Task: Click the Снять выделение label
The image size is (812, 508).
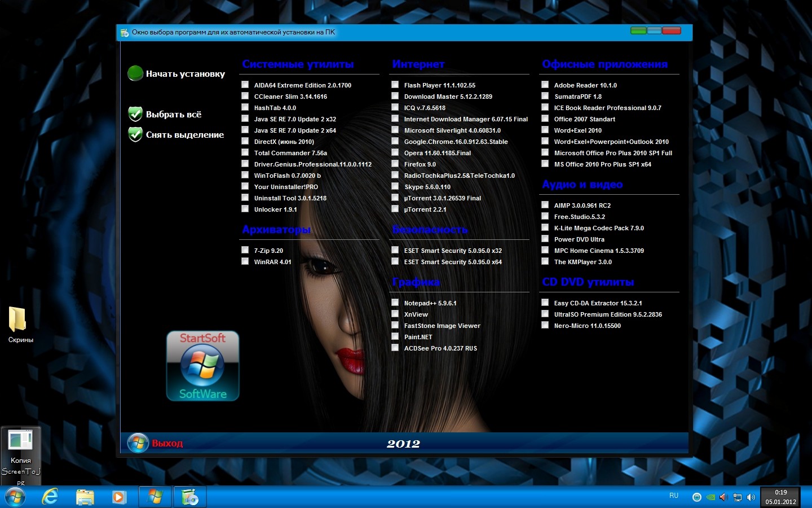Action: point(185,135)
